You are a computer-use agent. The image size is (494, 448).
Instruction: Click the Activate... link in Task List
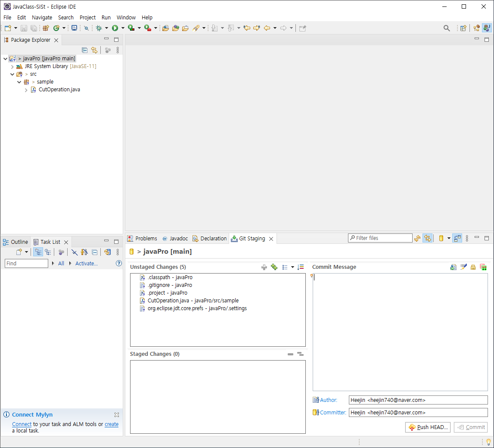point(86,263)
